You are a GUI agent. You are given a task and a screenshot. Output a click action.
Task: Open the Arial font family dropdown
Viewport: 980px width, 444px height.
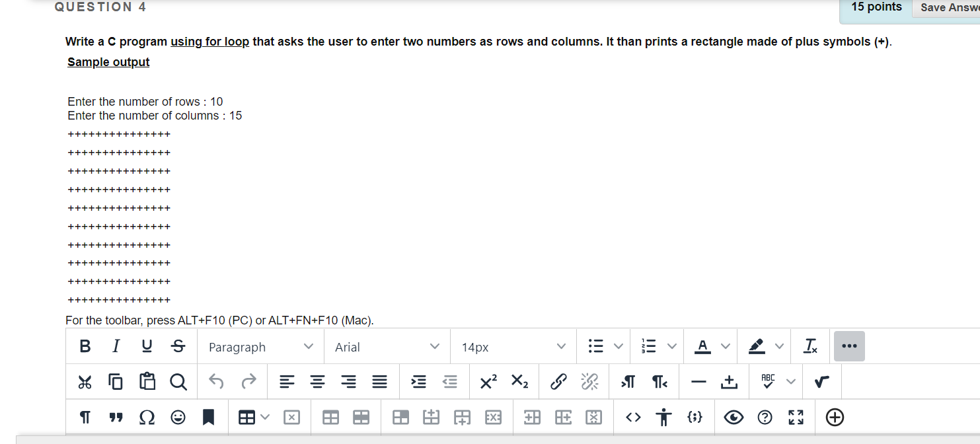pos(386,346)
